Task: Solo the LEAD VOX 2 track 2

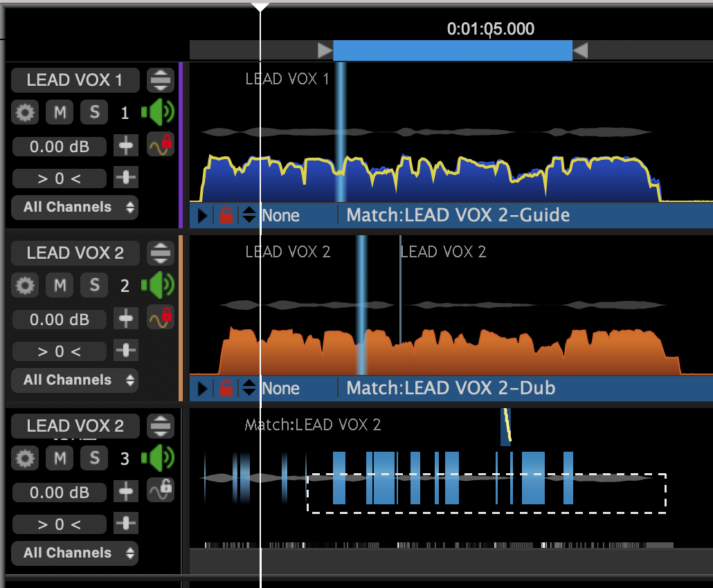Action: 95,285
